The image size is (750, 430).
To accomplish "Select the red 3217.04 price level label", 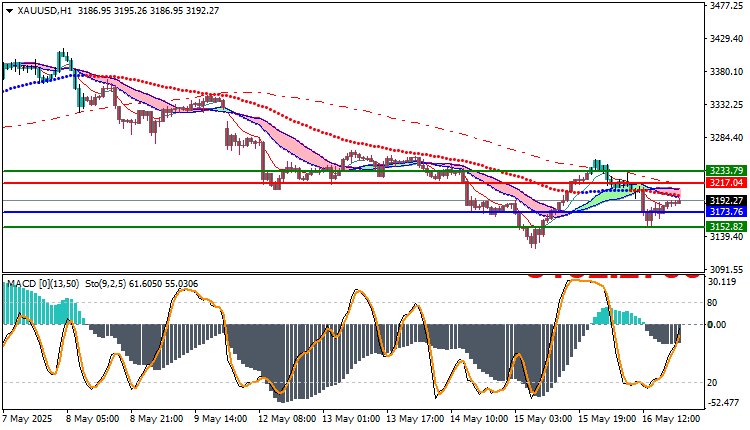I will (727, 183).
